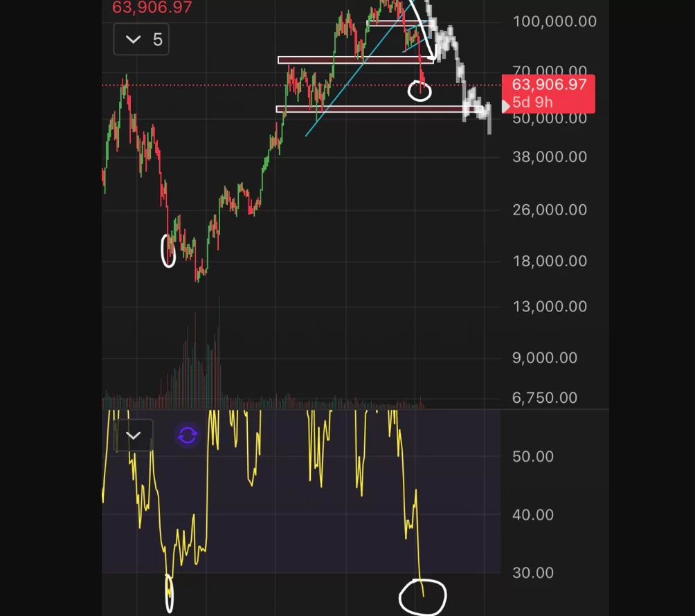
Task: Select the small white oval at oscillator's earlier low
Action: [x=170, y=595]
